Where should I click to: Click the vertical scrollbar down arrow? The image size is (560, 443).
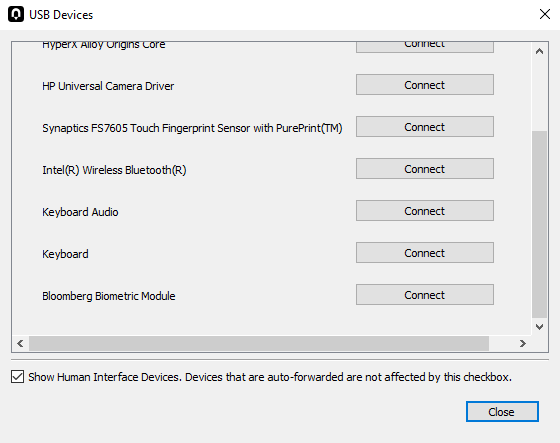click(539, 327)
